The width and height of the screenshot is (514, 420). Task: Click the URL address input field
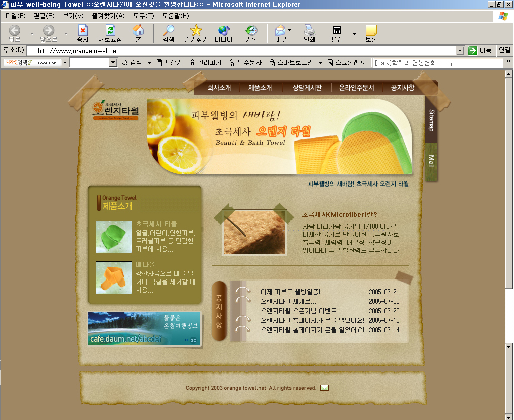[x=241, y=51]
